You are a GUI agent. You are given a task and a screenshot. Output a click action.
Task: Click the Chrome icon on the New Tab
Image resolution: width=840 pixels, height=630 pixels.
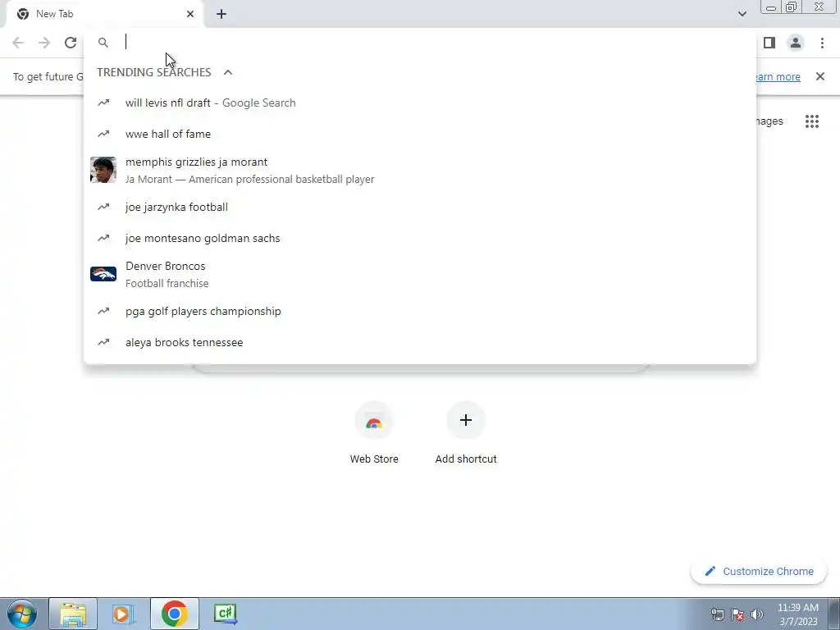(x=23, y=14)
